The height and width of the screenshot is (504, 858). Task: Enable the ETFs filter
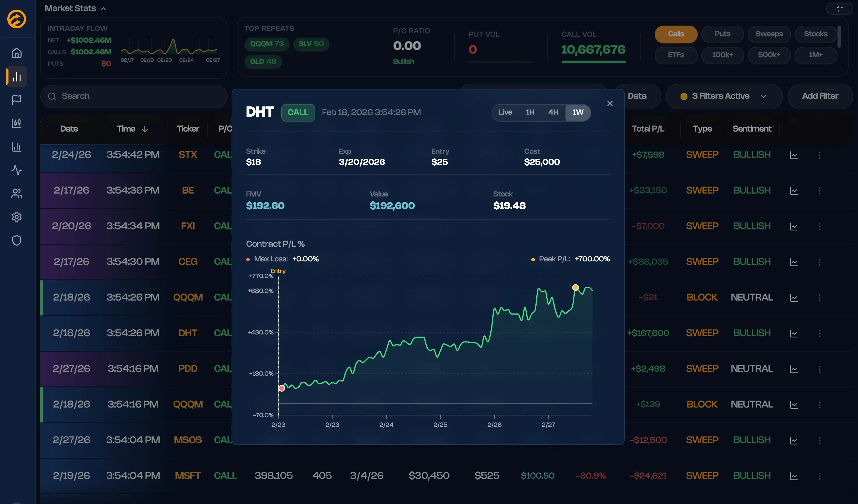[676, 55]
